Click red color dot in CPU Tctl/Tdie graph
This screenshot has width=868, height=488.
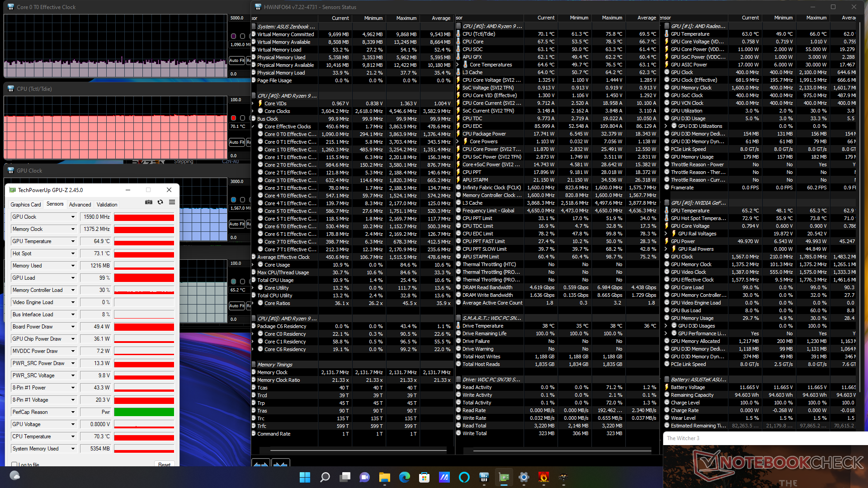point(233,118)
